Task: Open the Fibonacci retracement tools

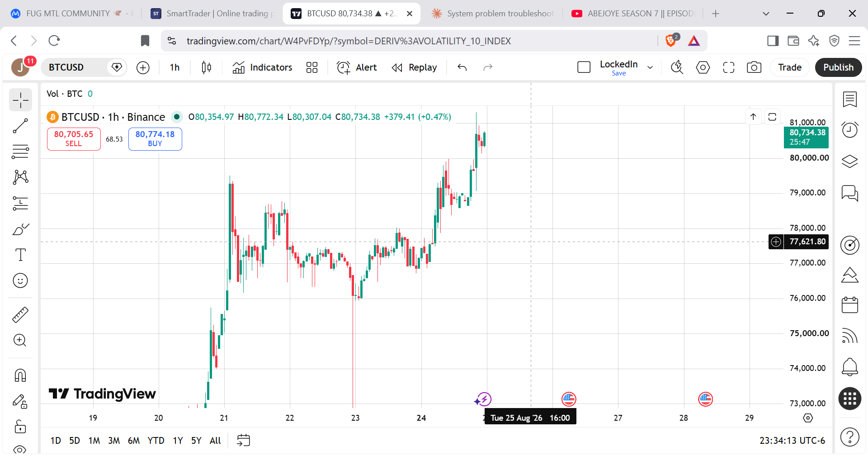Action: pos(20,152)
